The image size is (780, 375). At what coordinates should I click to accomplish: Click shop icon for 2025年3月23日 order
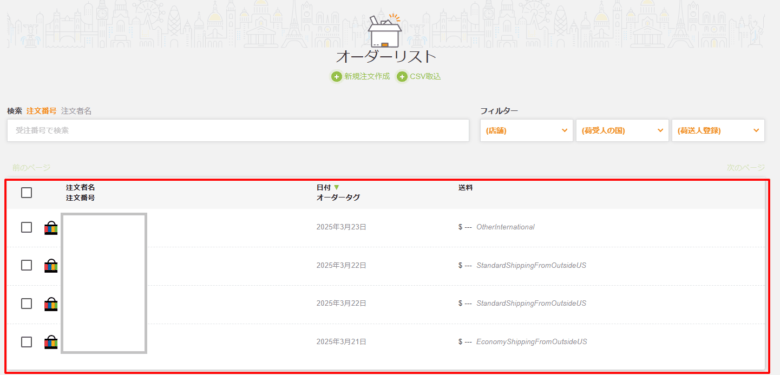point(51,228)
